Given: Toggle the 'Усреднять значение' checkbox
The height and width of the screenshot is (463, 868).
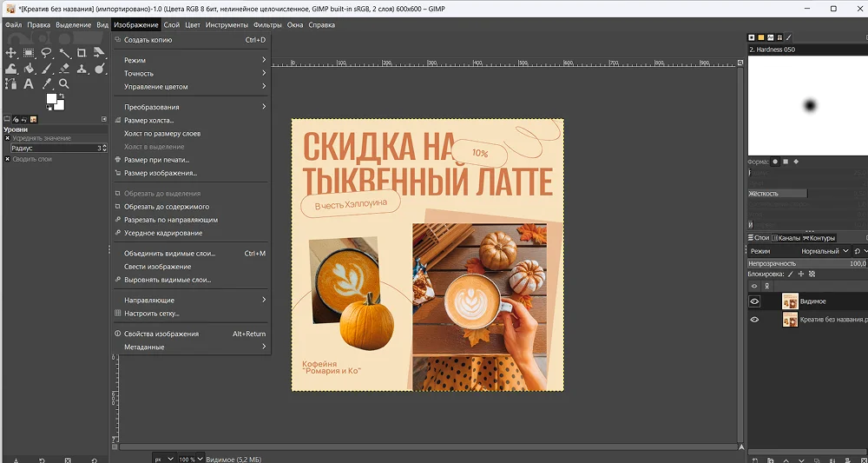Looking at the screenshot, I should (x=7, y=138).
